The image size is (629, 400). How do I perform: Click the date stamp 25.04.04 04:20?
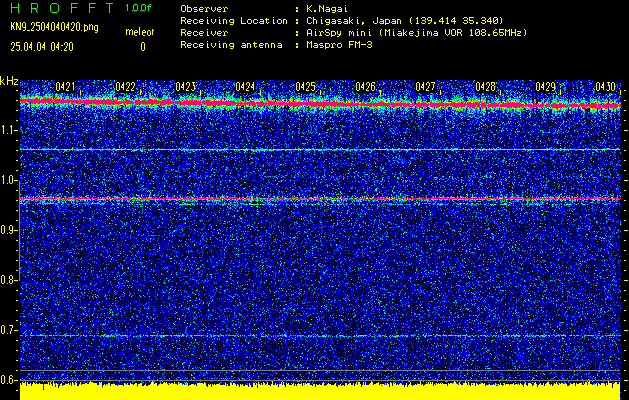42,47
